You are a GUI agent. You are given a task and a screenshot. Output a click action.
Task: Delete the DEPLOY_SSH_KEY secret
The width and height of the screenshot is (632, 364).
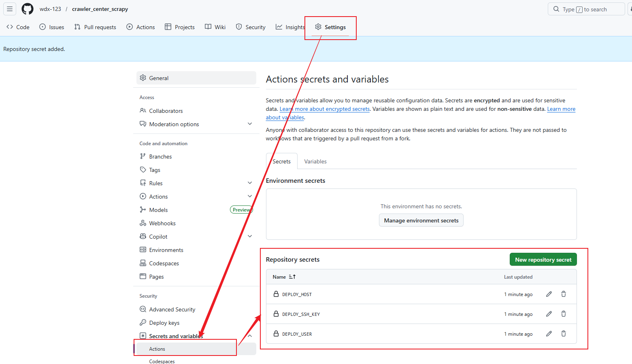coord(564,314)
